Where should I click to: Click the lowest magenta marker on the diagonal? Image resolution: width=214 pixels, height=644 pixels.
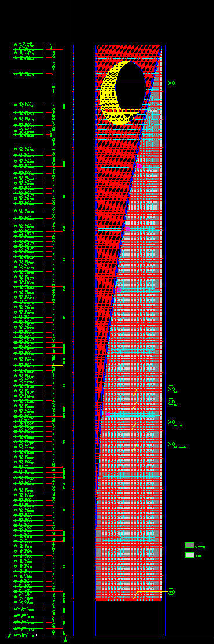click(x=107, y=414)
